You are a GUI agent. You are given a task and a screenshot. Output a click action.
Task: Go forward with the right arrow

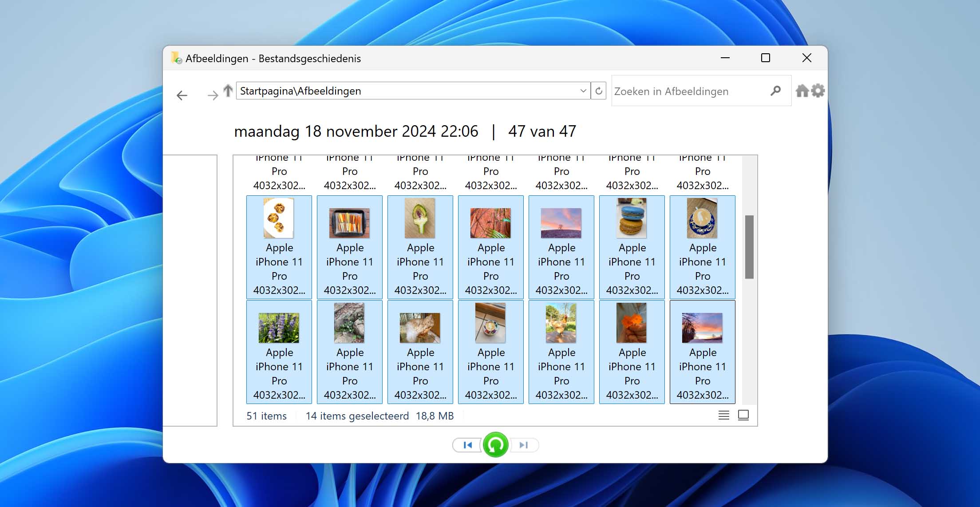213,95
